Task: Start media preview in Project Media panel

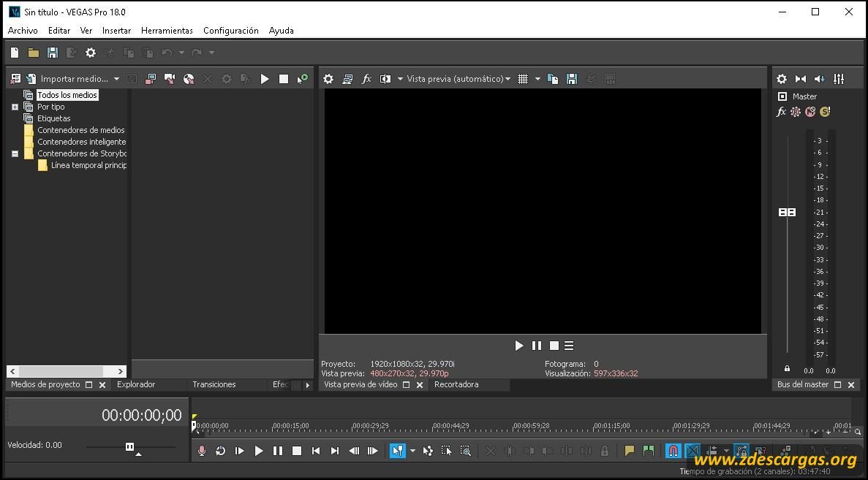Action: tap(265, 79)
